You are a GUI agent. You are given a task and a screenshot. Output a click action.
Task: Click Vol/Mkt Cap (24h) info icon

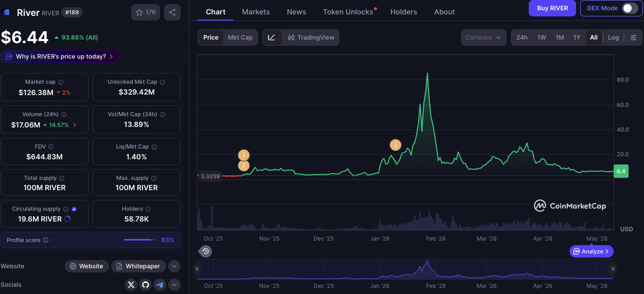point(163,115)
